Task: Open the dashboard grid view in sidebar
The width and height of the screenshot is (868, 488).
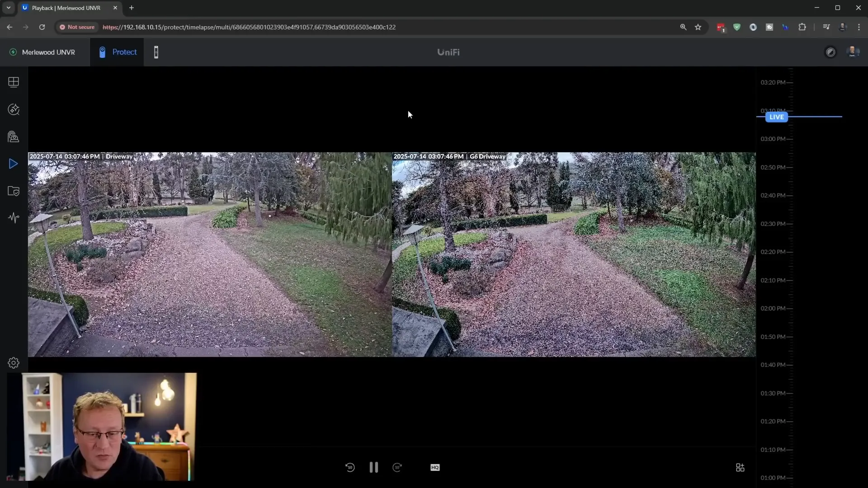Action: tap(14, 82)
